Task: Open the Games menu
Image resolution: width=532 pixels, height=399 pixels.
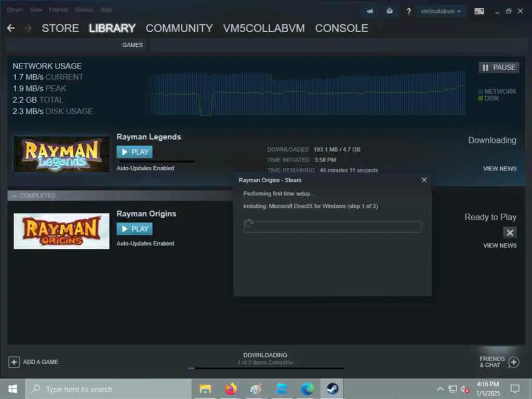Action: pyautogui.click(x=84, y=9)
